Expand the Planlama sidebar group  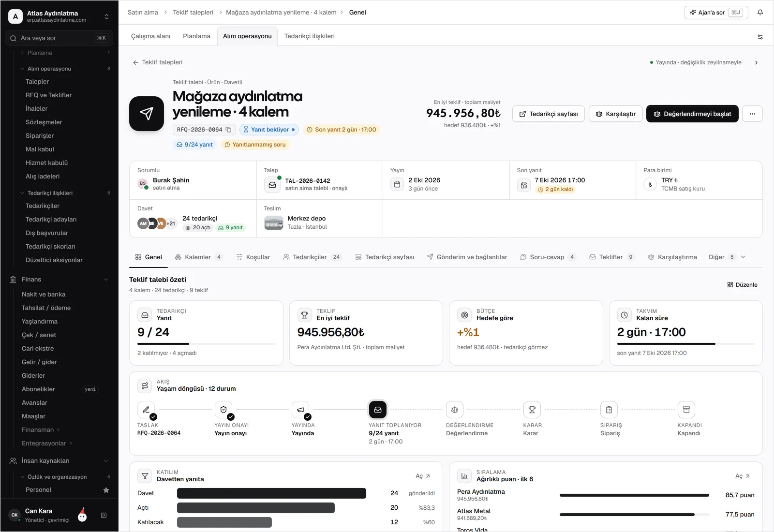(x=22, y=53)
